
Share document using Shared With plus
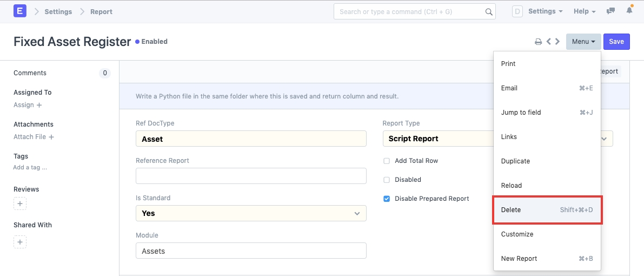pyautogui.click(x=20, y=242)
